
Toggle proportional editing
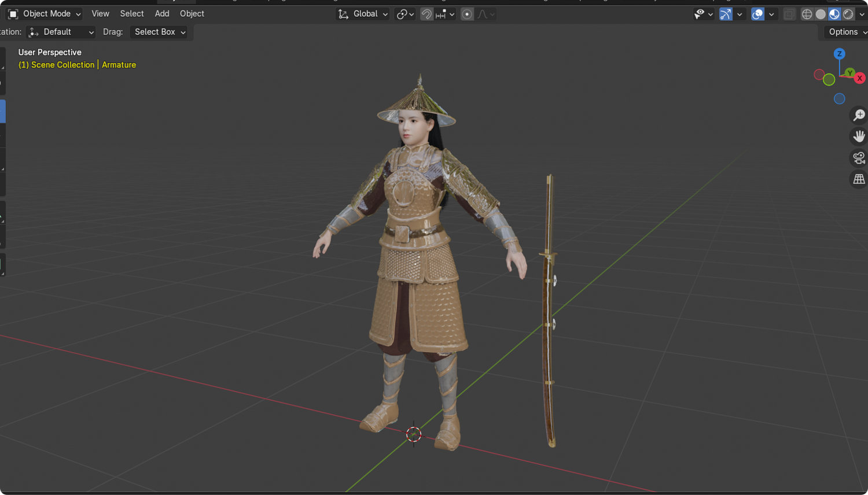[467, 14]
